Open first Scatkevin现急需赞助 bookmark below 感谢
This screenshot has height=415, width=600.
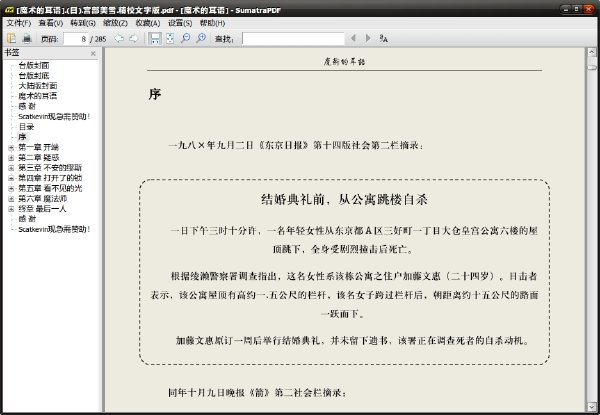pyautogui.click(x=54, y=117)
